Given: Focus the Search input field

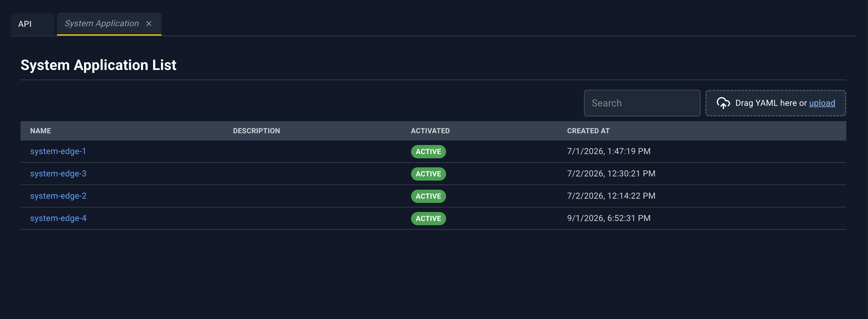Looking at the screenshot, I should coord(642,103).
